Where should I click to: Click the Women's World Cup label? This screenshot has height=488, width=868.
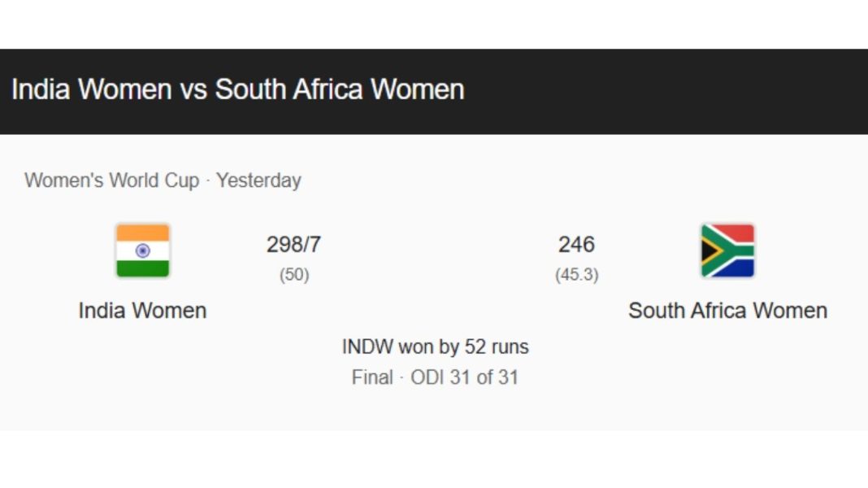click(111, 181)
